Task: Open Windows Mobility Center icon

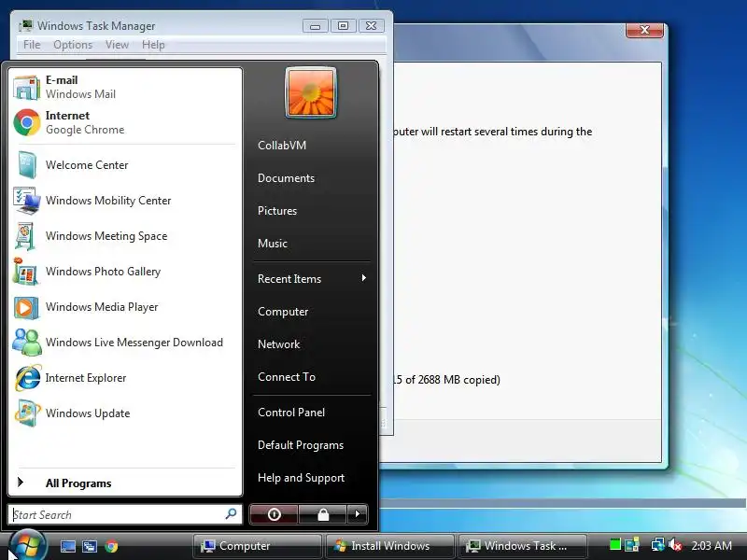Action: 27,201
